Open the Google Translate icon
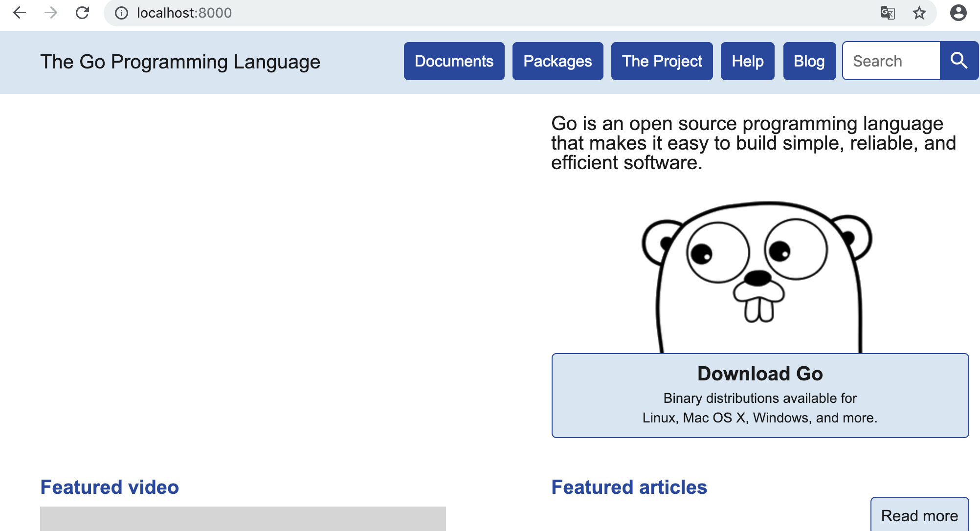This screenshot has height=531, width=980. 888,13
